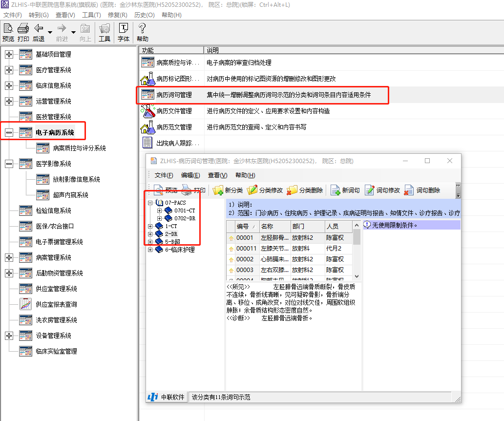
Task: Select the 病案质控与评... function icon
Action: click(x=148, y=63)
